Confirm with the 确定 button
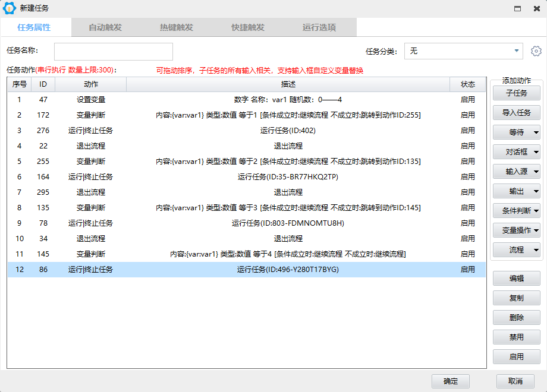The image size is (547, 392). pos(451,381)
